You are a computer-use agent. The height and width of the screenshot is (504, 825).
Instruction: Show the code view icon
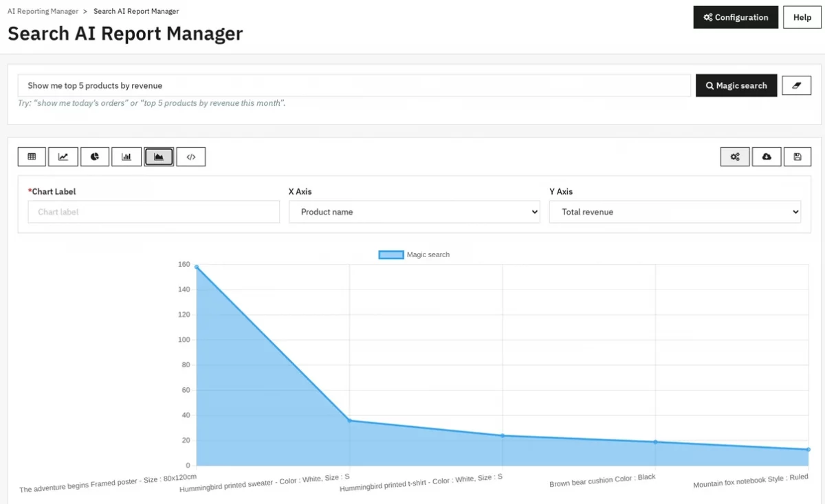(191, 157)
